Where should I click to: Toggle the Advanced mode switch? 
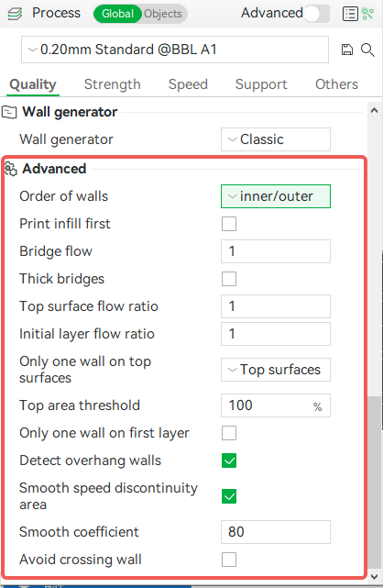pyautogui.click(x=317, y=14)
